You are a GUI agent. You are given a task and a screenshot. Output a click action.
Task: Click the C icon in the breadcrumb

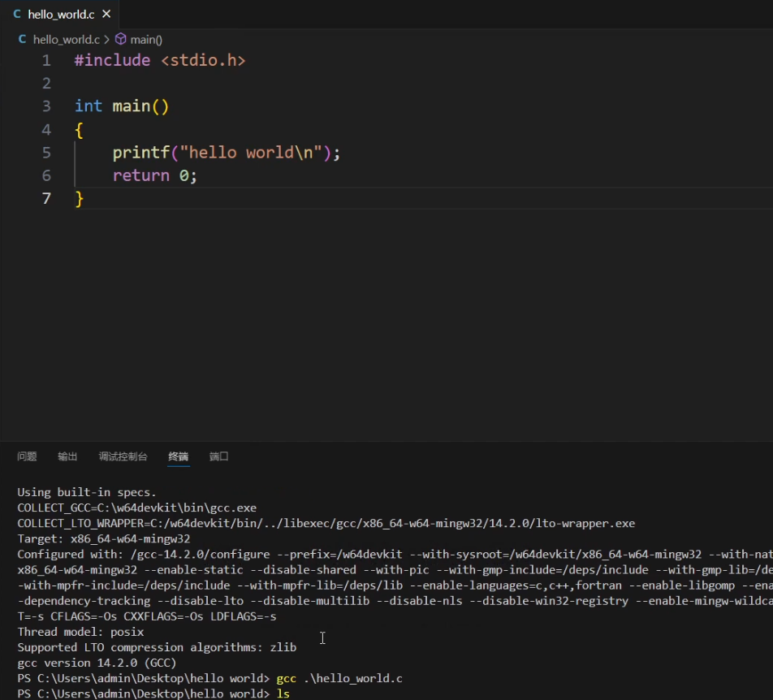pos(23,39)
